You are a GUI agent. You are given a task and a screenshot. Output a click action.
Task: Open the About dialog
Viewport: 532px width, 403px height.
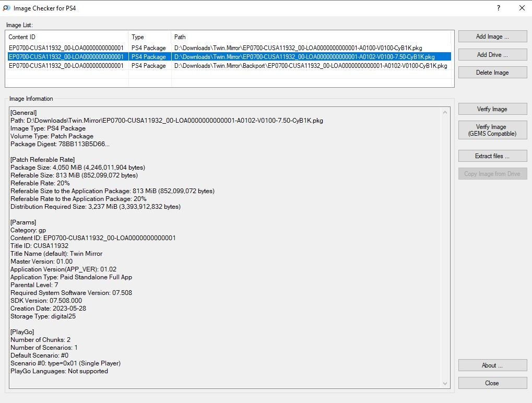point(492,365)
